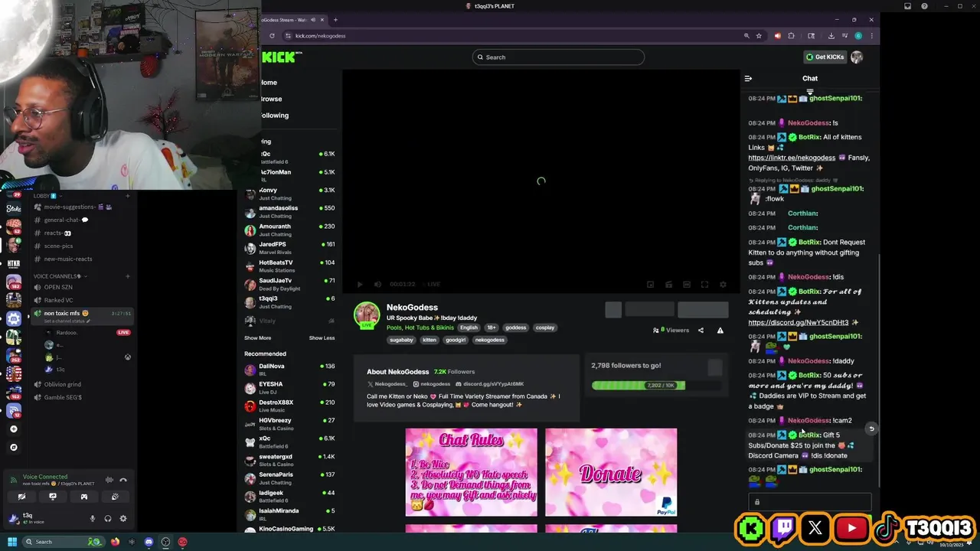Open KinoCasinoGaming recommended channel
This screenshot has height=551, width=980.
[x=289, y=530]
